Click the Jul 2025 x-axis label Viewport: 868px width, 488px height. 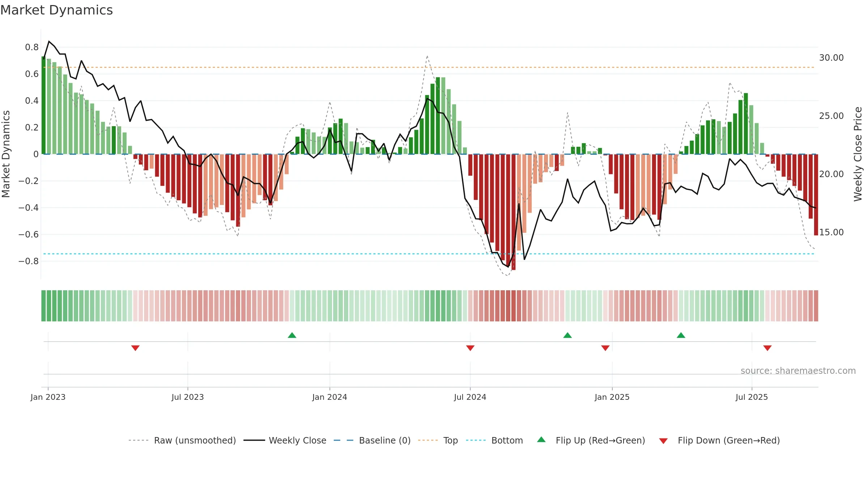(752, 397)
